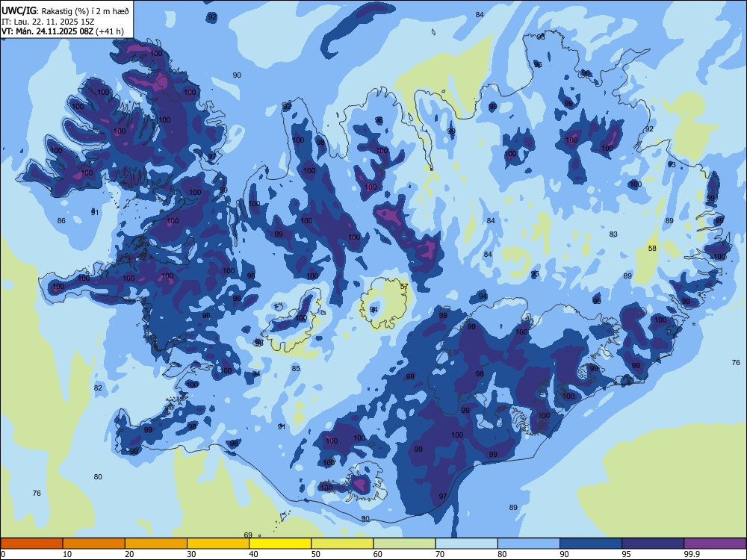Select the '69' value near the bottom edge
Image resolution: width=747 pixels, height=560 pixels.
248,535
